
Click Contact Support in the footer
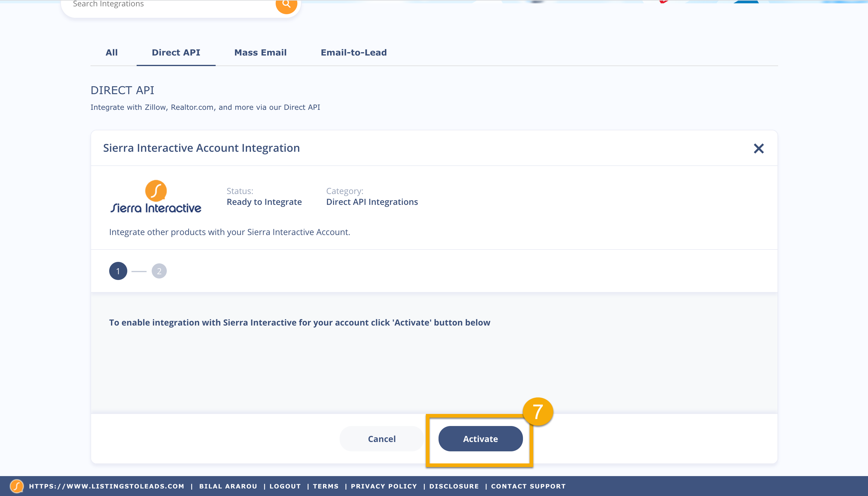click(x=528, y=486)
